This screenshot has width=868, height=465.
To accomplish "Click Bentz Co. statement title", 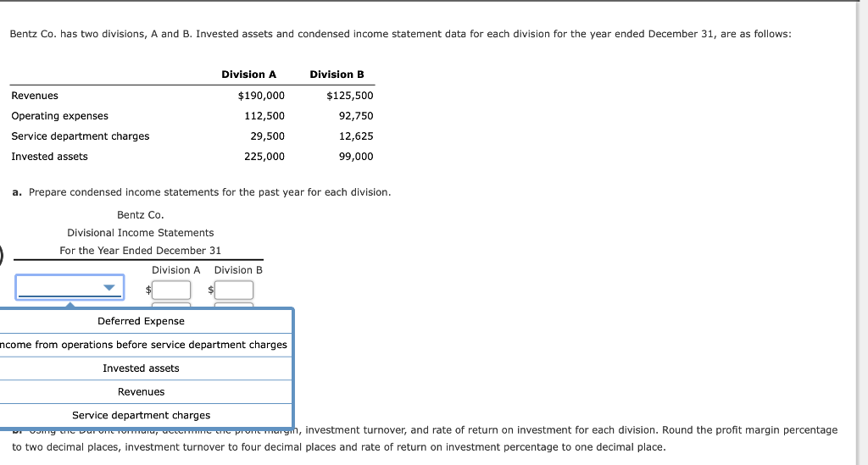I will 140,215.
